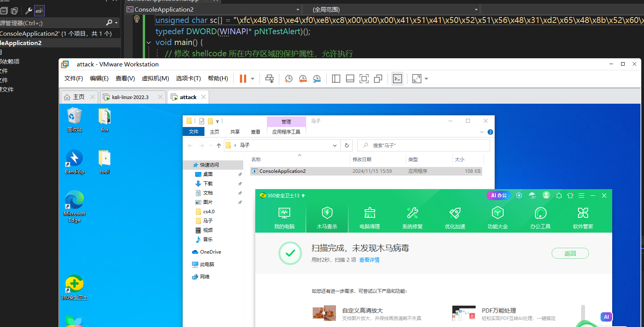
Task: Open 软件管家 software manager in 360
Action: [583, 218]
